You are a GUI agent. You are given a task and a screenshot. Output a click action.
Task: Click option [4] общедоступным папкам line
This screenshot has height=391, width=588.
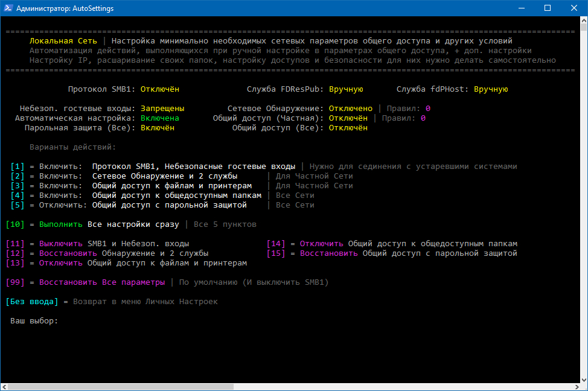(x=162, y=195)
